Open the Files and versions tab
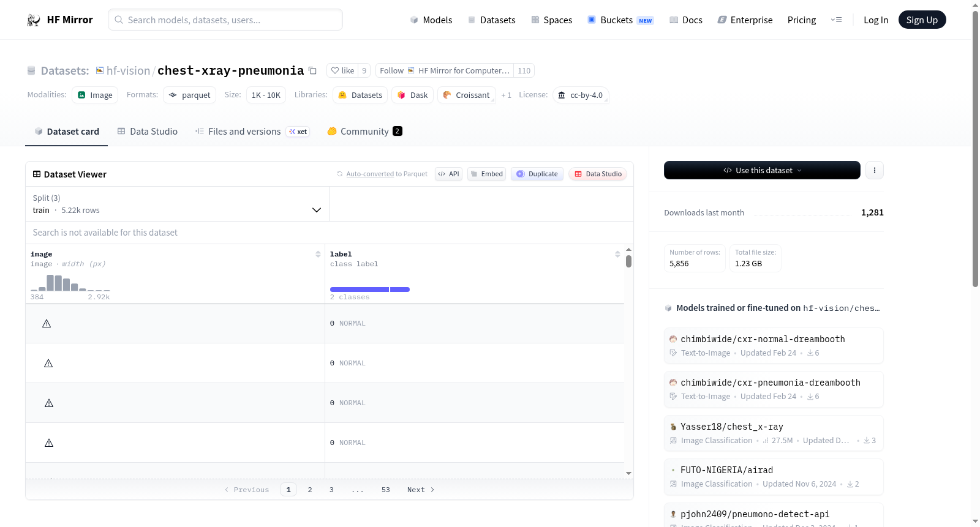The image size is (980, 527). pyautogui.click(x=252, y=132)
